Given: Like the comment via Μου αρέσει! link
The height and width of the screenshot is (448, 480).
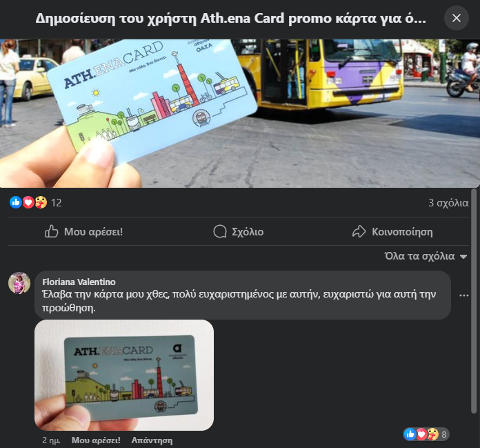Looking at the screenshot, I should coord(96,440).
